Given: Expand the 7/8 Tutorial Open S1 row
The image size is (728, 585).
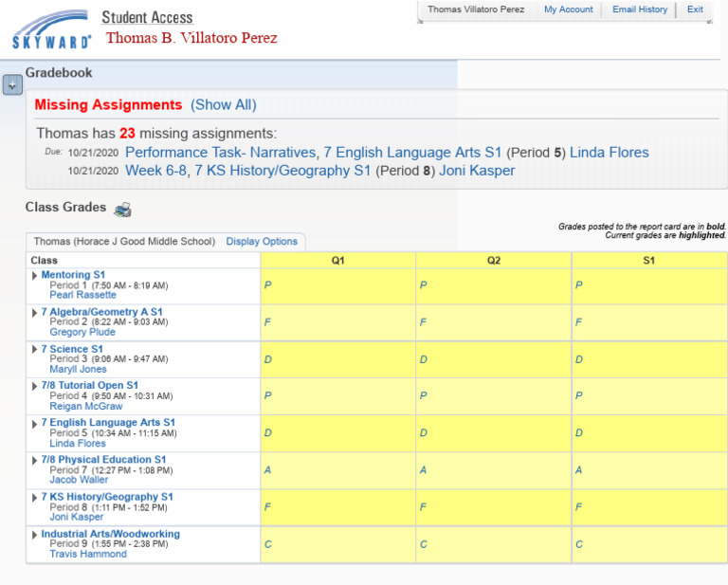Looking at the screenshot, I should [34, 386].
